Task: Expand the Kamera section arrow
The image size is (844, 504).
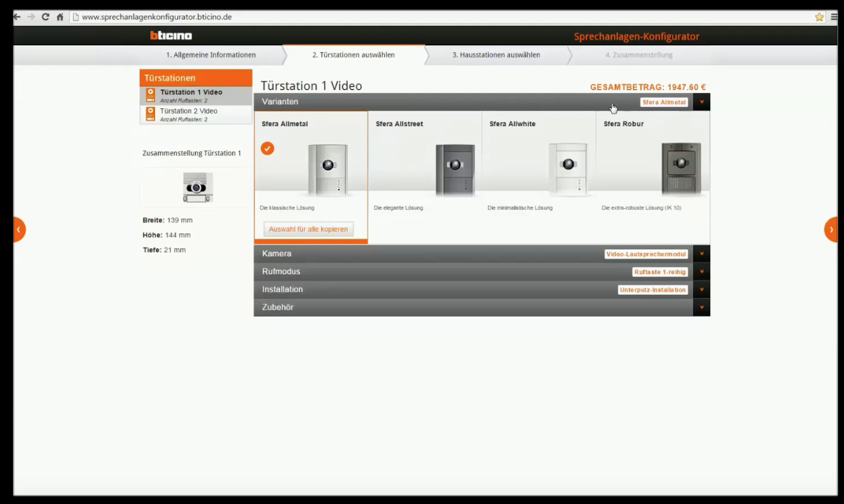Action: pos(701,254)
